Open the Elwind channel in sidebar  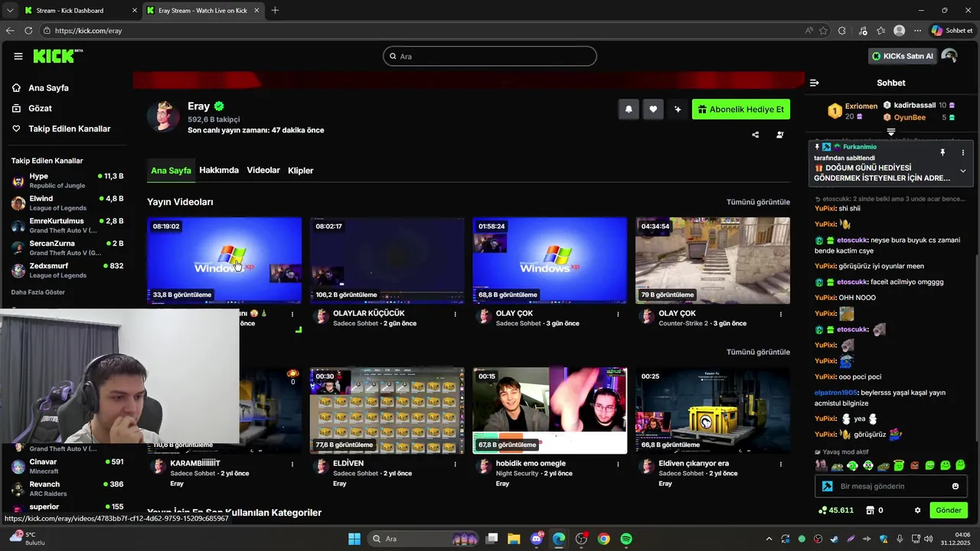tap(67, 203)
